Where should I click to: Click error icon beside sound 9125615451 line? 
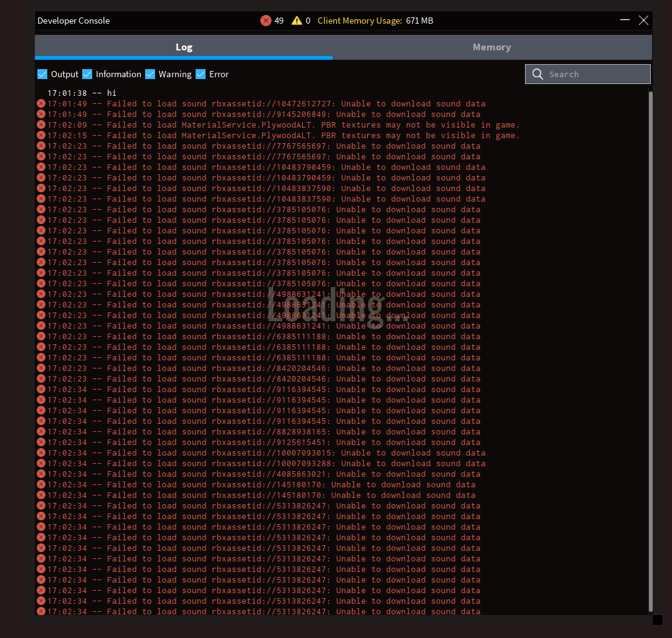click(x=41, y=442)
